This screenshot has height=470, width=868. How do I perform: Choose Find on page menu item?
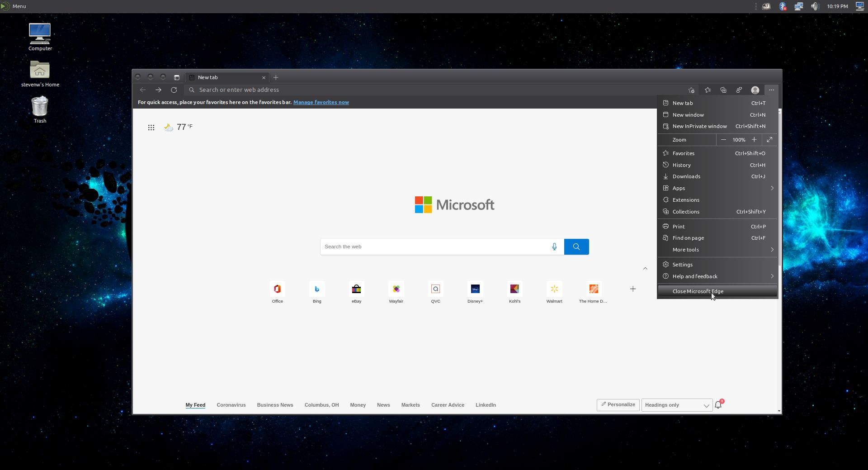pyautogui.click(x=717, y=238)
